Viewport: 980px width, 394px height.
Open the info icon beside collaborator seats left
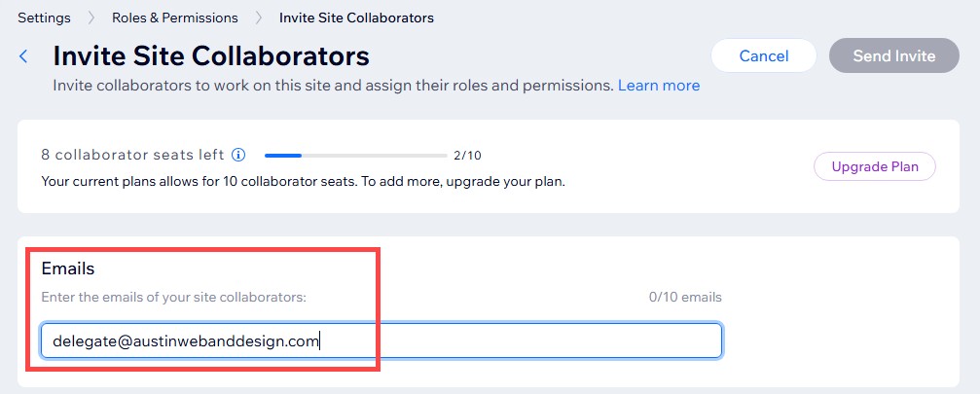tap(238, 155)
